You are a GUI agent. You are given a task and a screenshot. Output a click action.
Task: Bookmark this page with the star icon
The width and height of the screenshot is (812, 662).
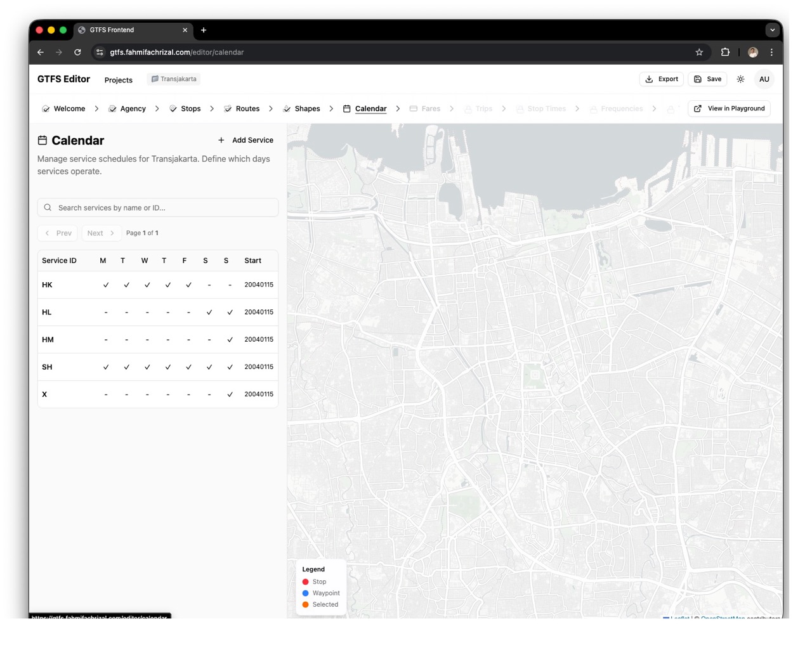(x=699, y=53)
